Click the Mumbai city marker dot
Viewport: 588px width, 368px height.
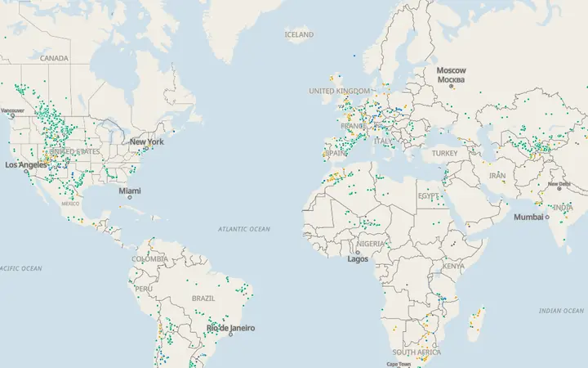[x=547, y=217]
